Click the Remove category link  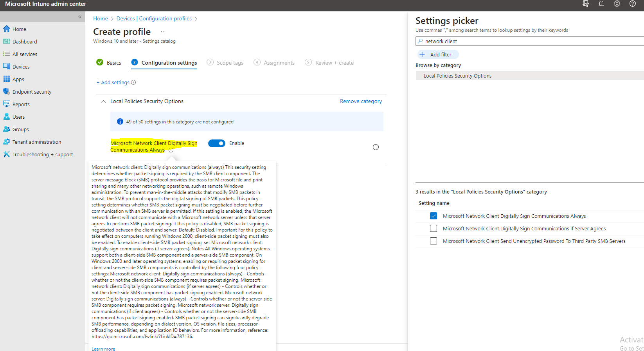pos(361,101)
